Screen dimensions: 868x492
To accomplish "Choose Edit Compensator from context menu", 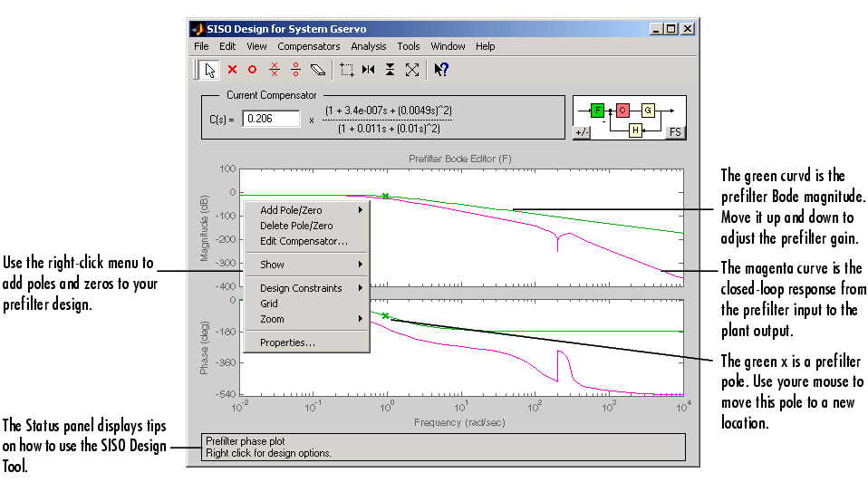I will click(304, 241).
